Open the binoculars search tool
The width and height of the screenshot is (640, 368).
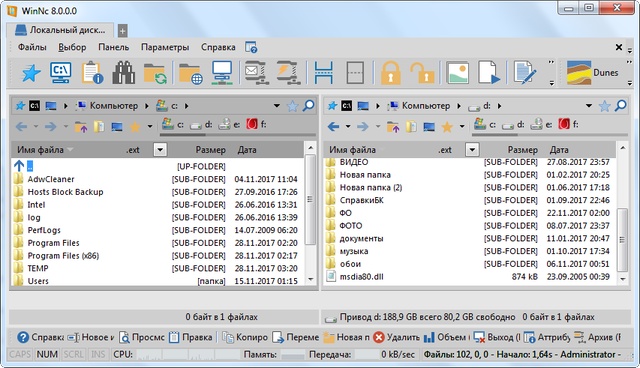pos(123,73)
